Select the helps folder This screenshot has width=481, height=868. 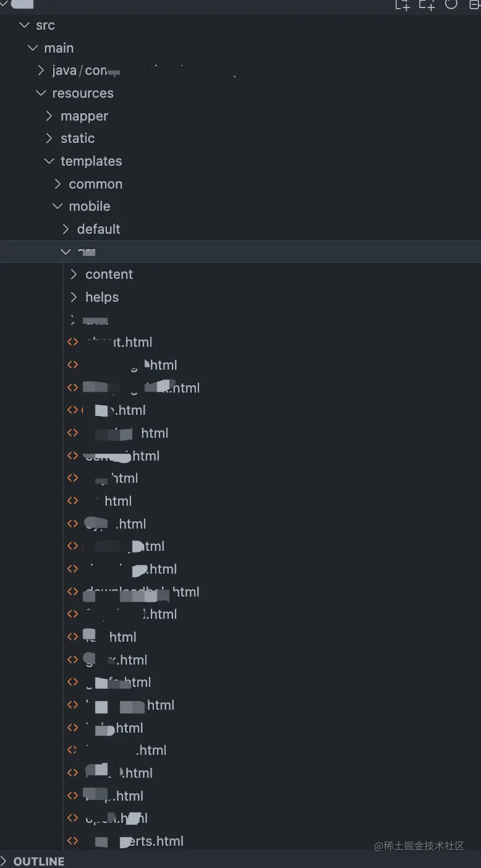pos(101,297)
